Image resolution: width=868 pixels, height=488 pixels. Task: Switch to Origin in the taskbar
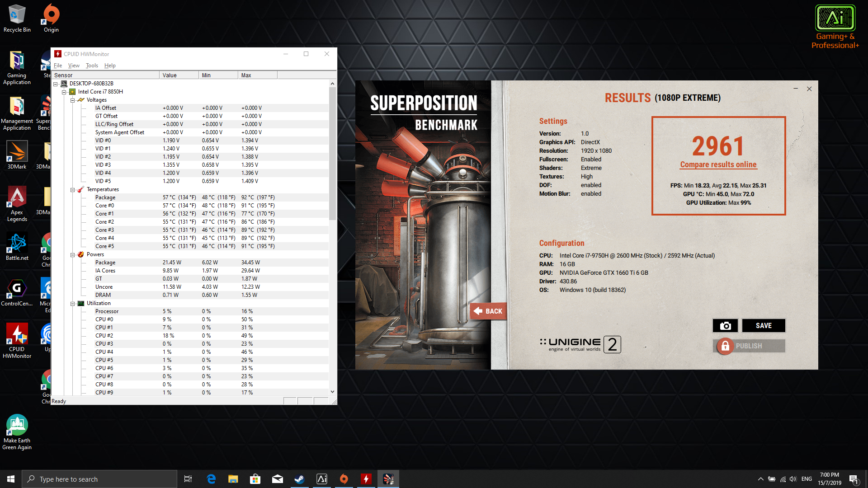click(x=344, y=479)
